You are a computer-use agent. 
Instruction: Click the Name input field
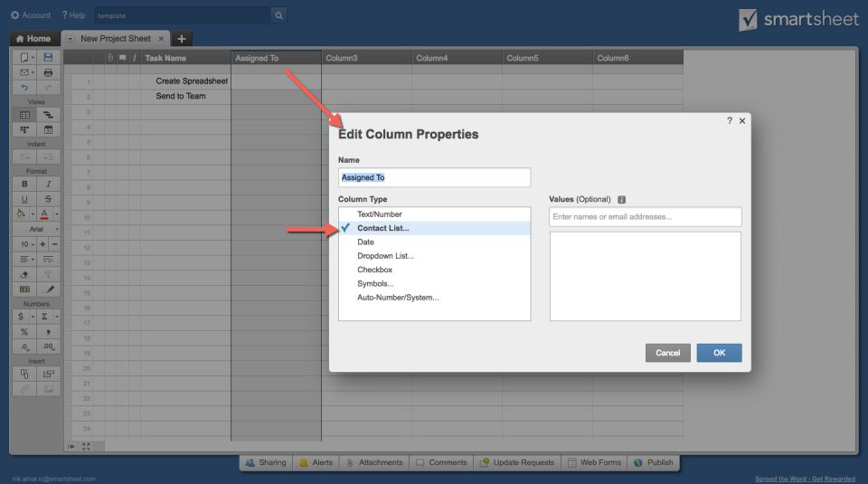pos(434,177)
